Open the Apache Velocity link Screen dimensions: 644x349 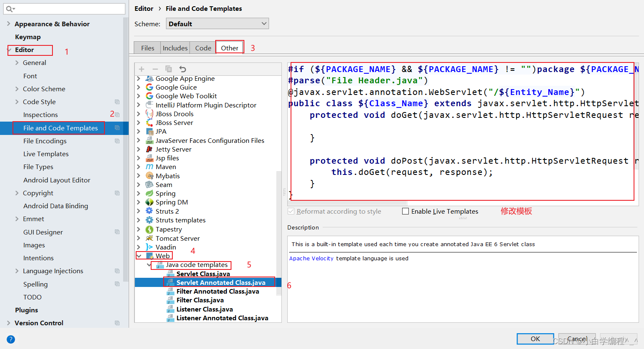(311, 258)
